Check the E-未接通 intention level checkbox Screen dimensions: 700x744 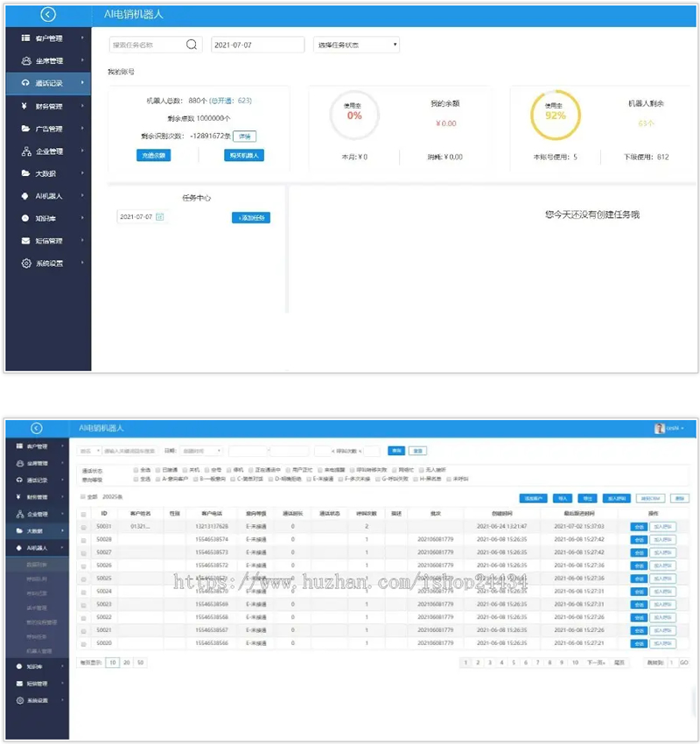tap(309, 480)
